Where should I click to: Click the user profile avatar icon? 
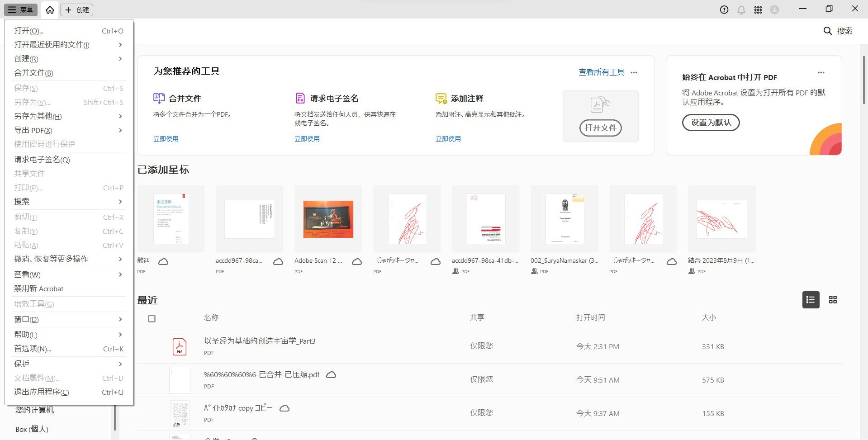click(775, 9)
